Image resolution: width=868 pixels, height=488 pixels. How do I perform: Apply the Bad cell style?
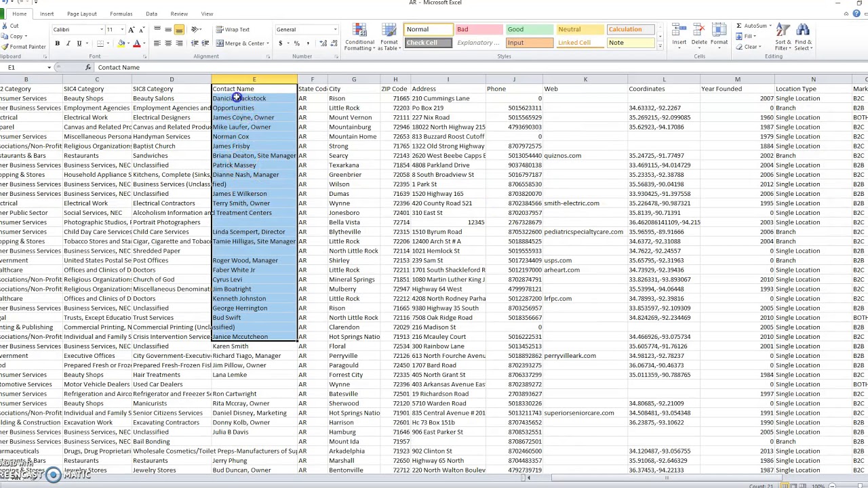[x=479, y=30]
